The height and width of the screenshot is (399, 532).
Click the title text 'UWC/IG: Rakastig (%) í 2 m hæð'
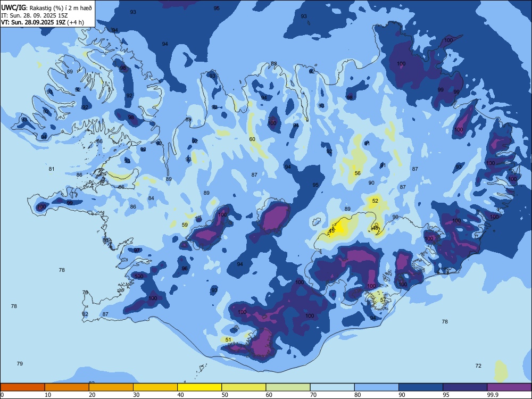click(x=46, y=8)
